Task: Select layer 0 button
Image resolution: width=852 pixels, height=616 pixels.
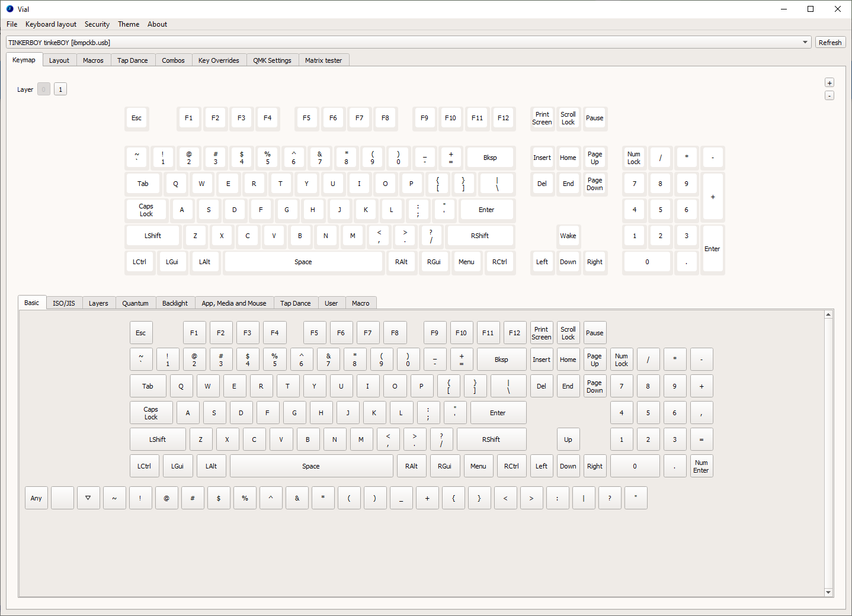Action: pos(44,89)
